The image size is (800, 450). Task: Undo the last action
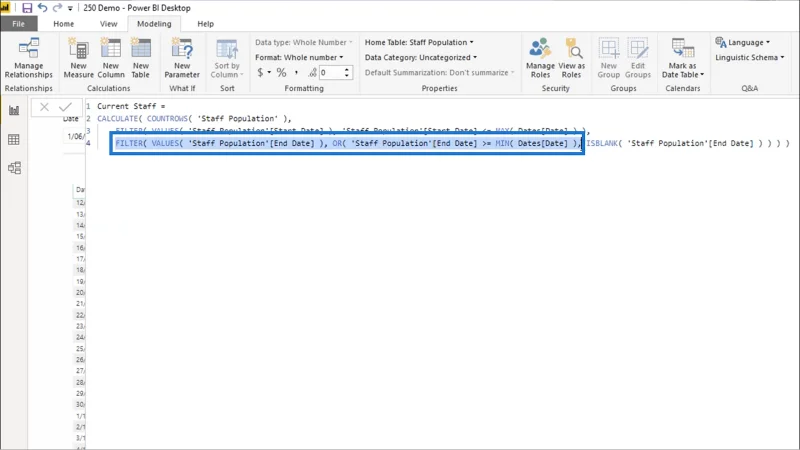pyautogui.click(x=42, y=8)
